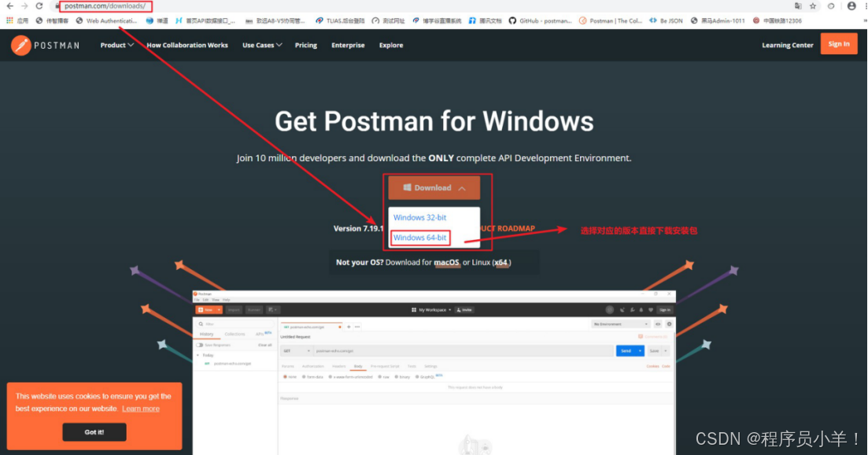This screenshot has height=455, width=868.
Task: Open the translate page icon in address bar
Action: pyautogui.click(x=798, y=6)
